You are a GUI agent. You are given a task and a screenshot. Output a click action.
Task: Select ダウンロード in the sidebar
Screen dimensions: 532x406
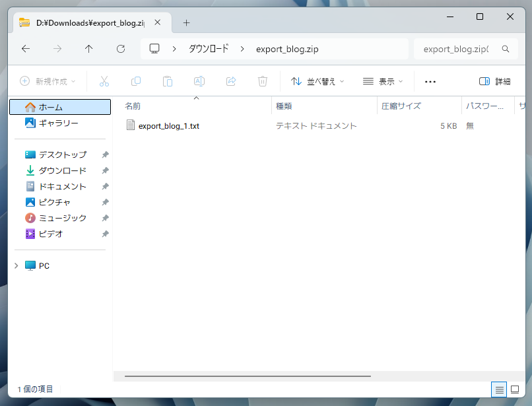pos(62,170)
